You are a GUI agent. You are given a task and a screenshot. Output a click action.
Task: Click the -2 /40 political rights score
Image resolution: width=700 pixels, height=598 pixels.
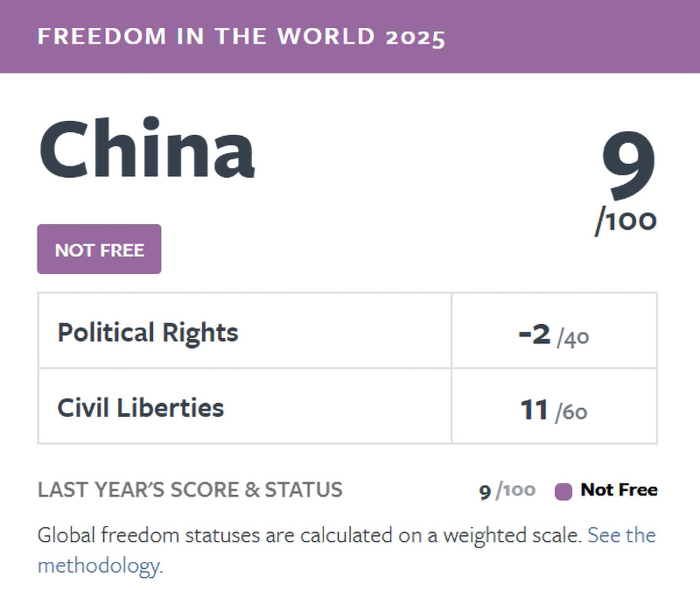pos(554,335)
